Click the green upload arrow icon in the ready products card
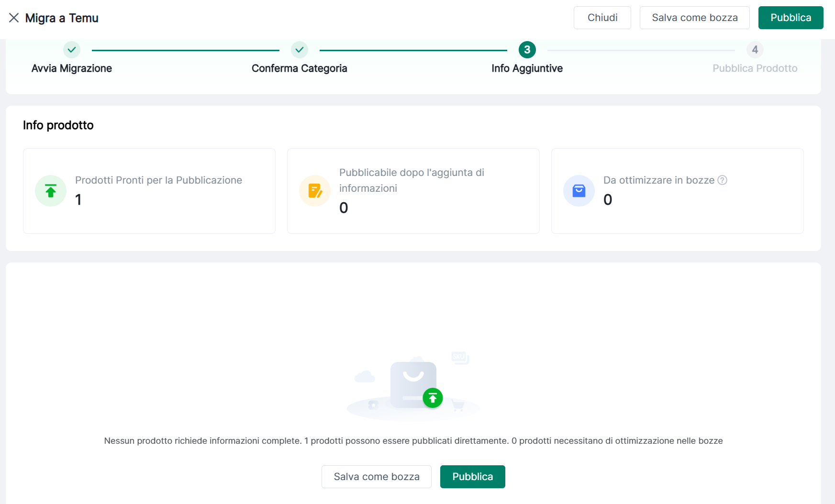The height and width of the screenshot is (504, 835). pos(51,191)
